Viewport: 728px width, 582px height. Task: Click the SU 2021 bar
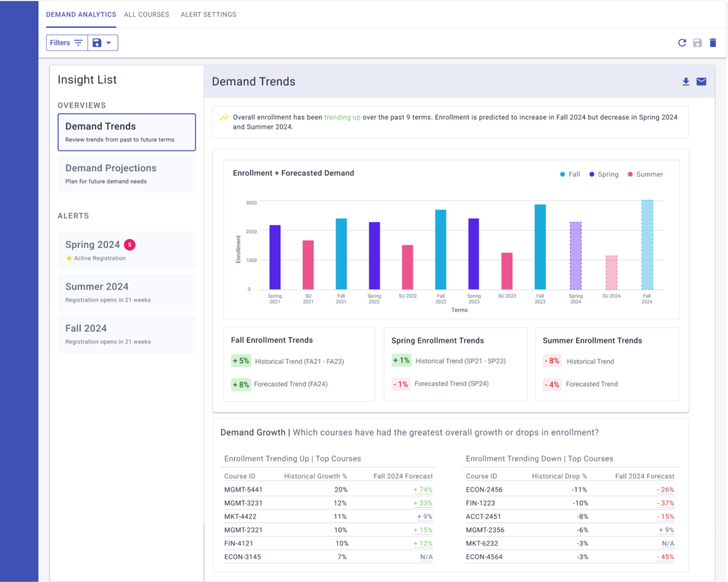pyautogui.click(x=308, y=265)
